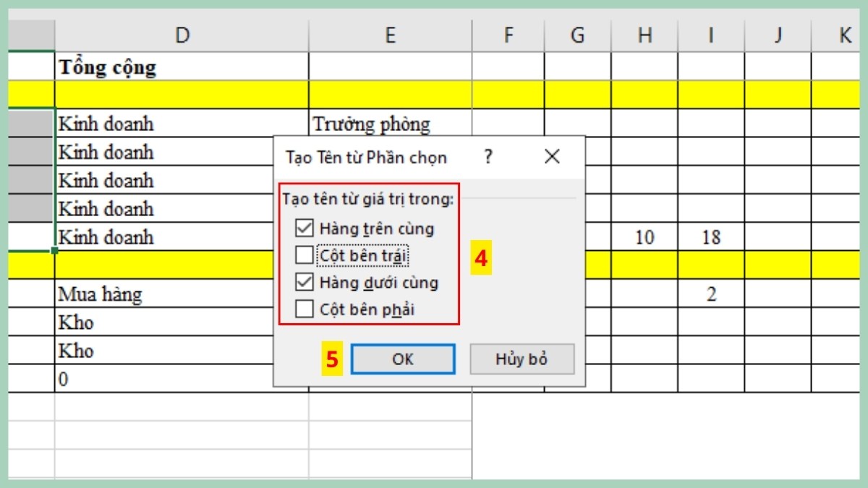Image resolution: width=868 pixels, height=488 pixels.
Task: Select column D header
Action: click(182, 33)
